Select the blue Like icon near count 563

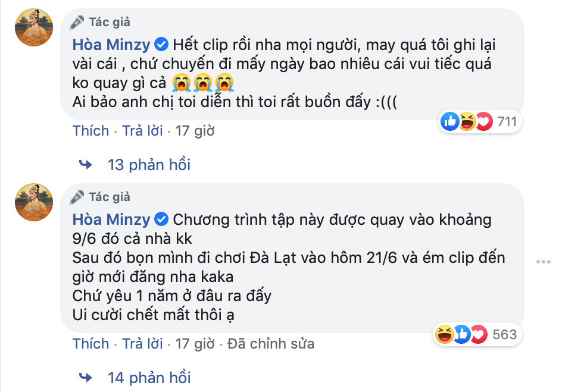coord(461,335)
